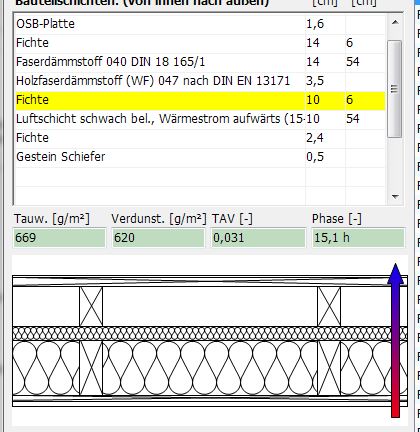Click the looped insulation layer in drawing
Screen dimensions: 420x432
(210, 368)
